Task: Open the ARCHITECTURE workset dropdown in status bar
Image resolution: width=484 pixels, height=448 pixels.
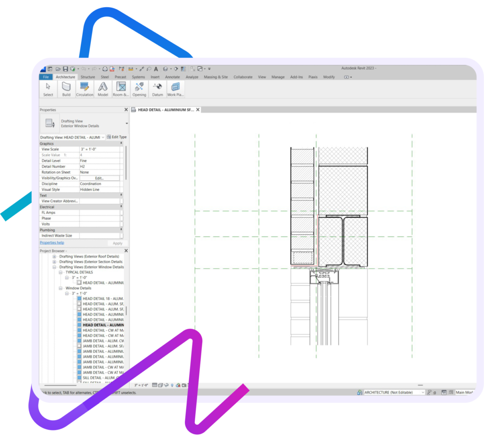Action: pyautogui.click(x=422, y=392)
